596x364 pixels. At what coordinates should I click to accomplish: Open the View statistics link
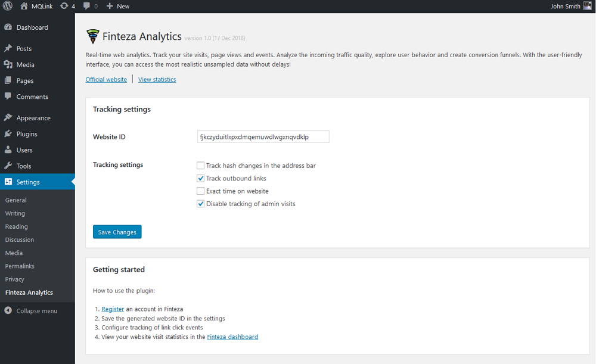(157, 79)
